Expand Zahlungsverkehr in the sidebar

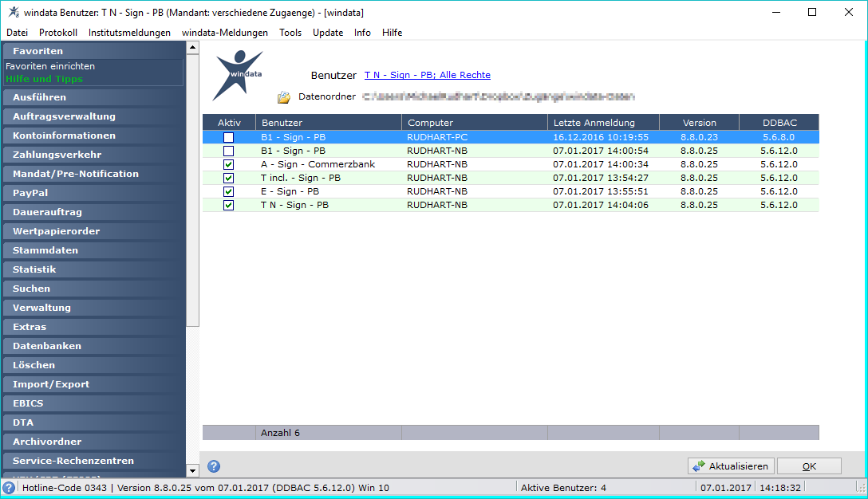click(x=94, y=155)
